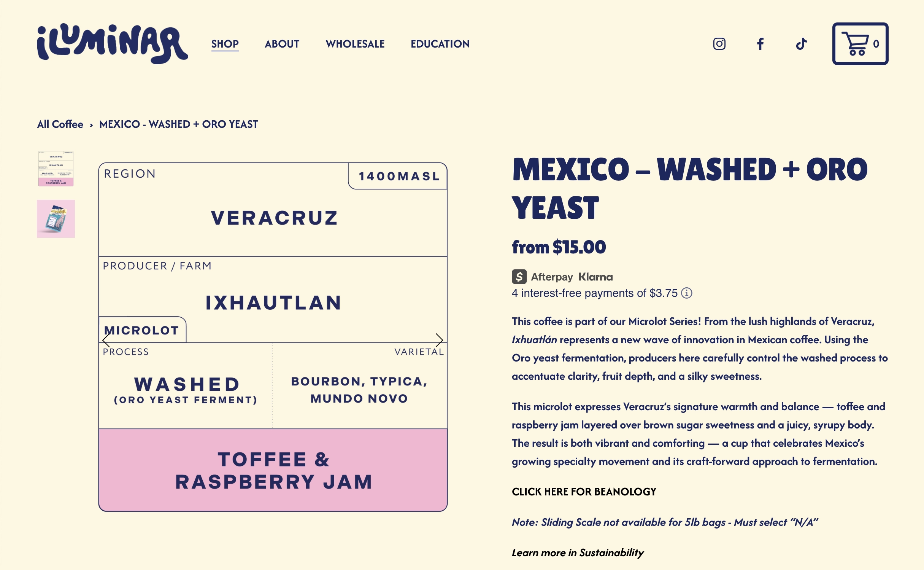Click the payment info circle icon
This screenshot has width=924, height=570.
(x=687, y=293)
